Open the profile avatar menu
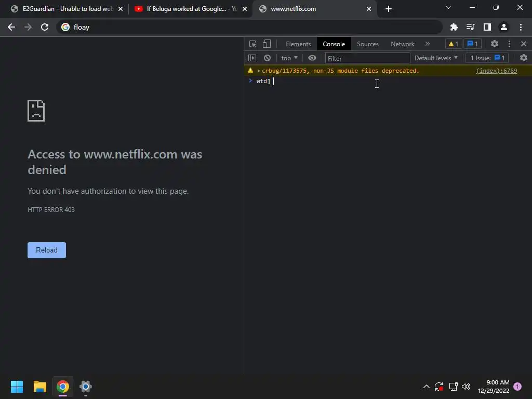This screenshot has height=399, width=532. tap(504, 27)
